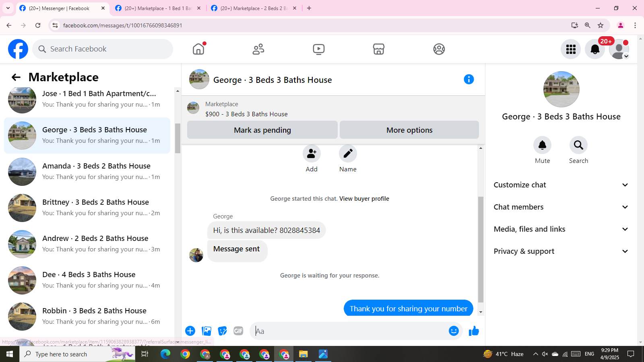Choose a GIF from composer
644x362 pixels.
point(238,331)
